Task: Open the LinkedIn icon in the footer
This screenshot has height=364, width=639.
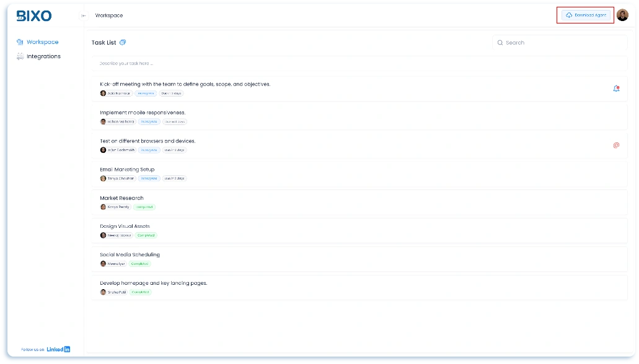Action: [67, 349]
